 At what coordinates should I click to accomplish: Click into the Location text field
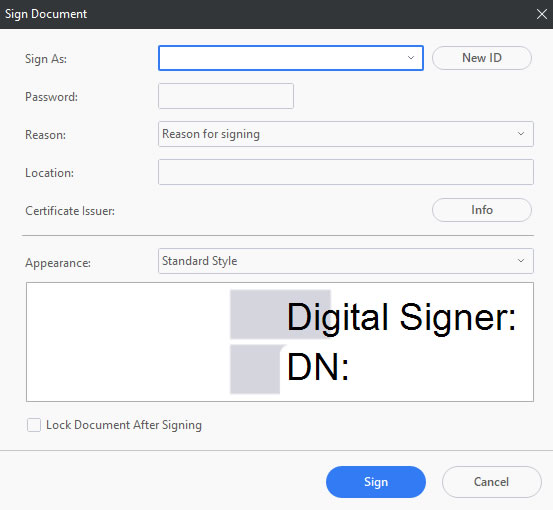coord(346,172)
